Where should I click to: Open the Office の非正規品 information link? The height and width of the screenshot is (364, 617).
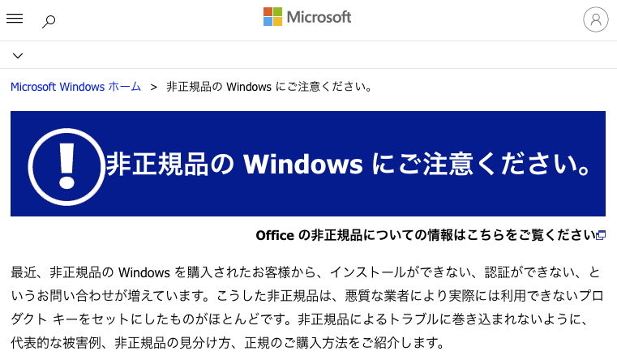click(426, 235)
